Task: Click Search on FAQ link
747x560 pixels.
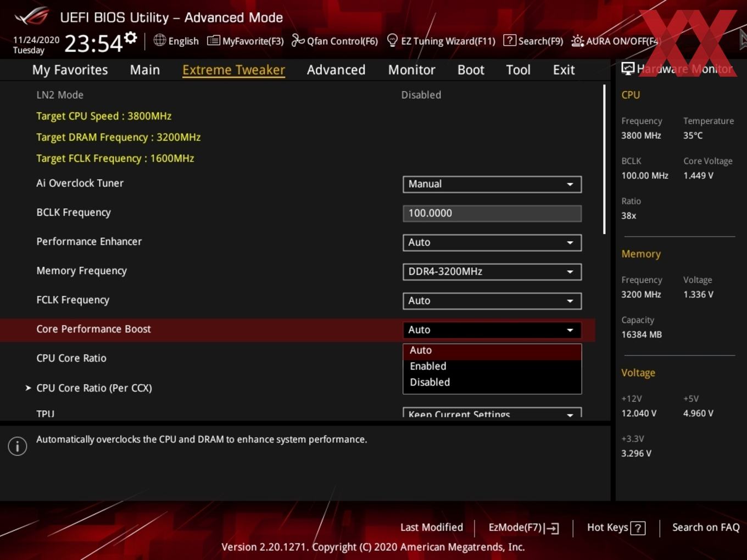Action: click(706, 528)
